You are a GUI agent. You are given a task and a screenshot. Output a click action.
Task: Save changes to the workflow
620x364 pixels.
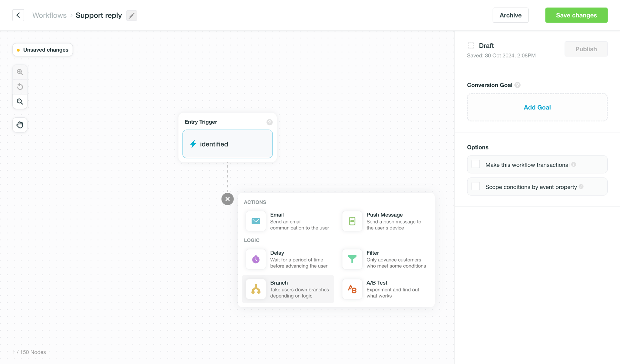[576, 15]
